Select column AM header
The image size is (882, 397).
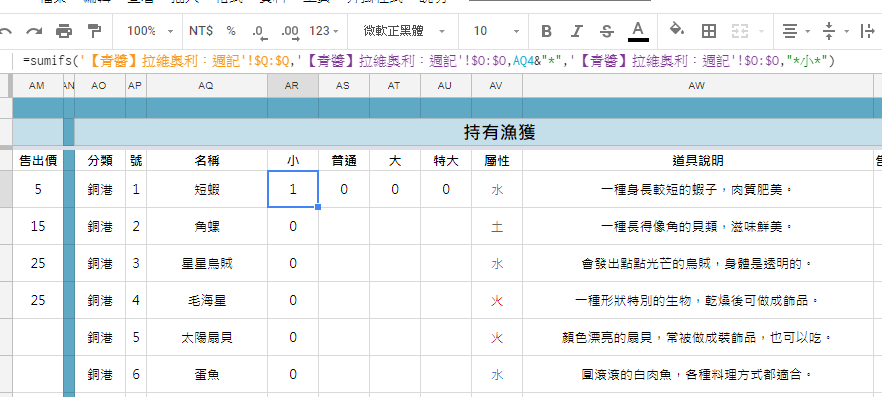37,85
